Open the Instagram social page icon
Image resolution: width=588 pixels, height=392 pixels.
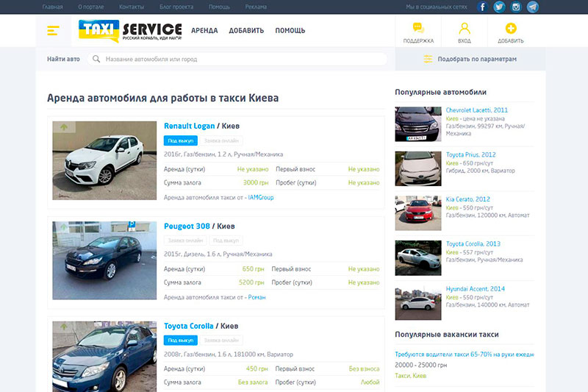[x=516, y=7]
